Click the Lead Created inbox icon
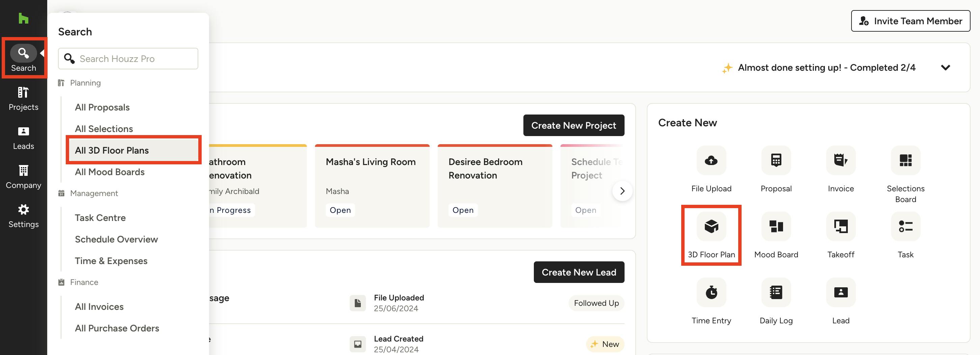The image size is (980, 355). tap(357, 344)
